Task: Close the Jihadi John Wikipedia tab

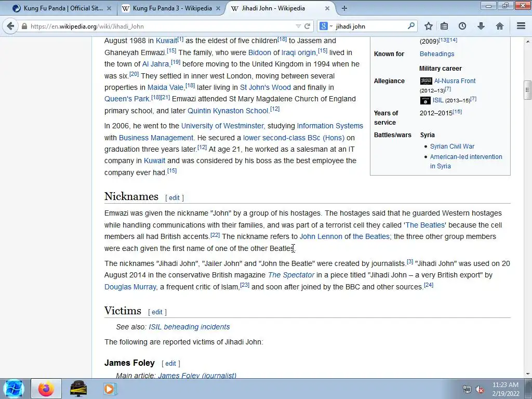Action: click(x=327, y=8)
